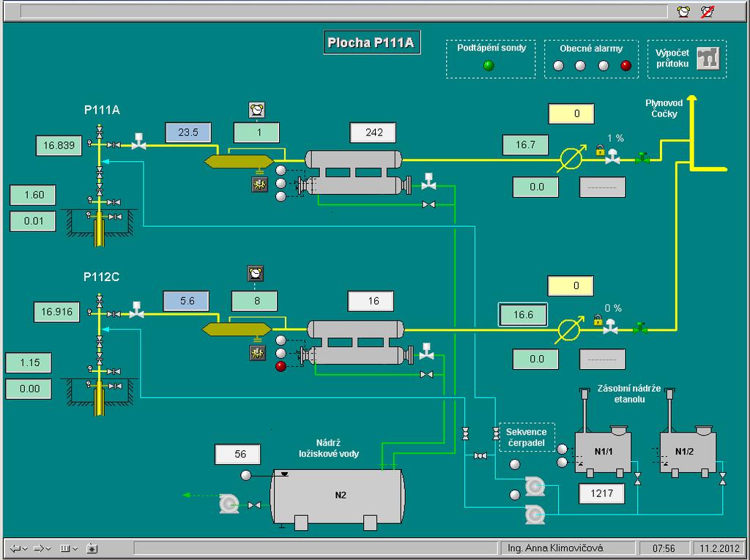Click the padlock icon next to 0 % valve
The width and height of the screenshot is (750, 560).
tap(598, 320)
